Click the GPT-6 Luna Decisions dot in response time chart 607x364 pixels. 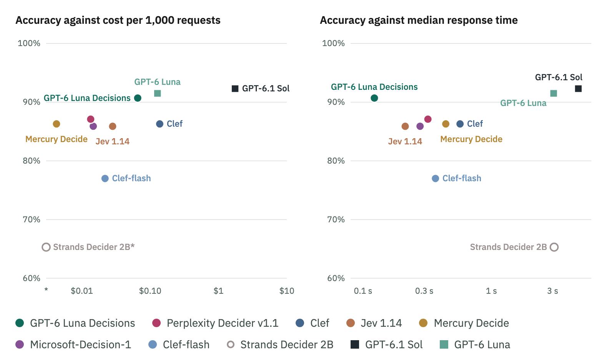point(374,98)
